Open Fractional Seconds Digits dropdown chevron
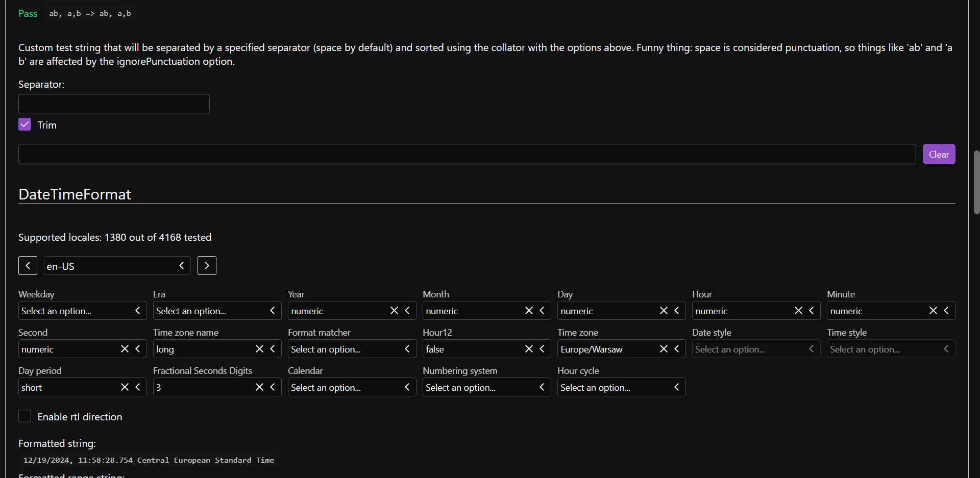This screenshot has height=478, width=980. point(273,387)
